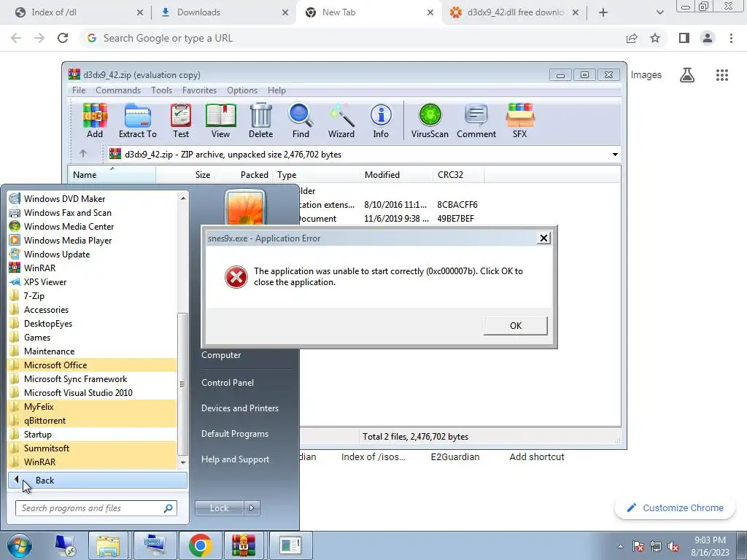The width and height of the screenshot is (747, 560).
Task: Click the Delete trash icon in WinRAR
Action: 260,121
